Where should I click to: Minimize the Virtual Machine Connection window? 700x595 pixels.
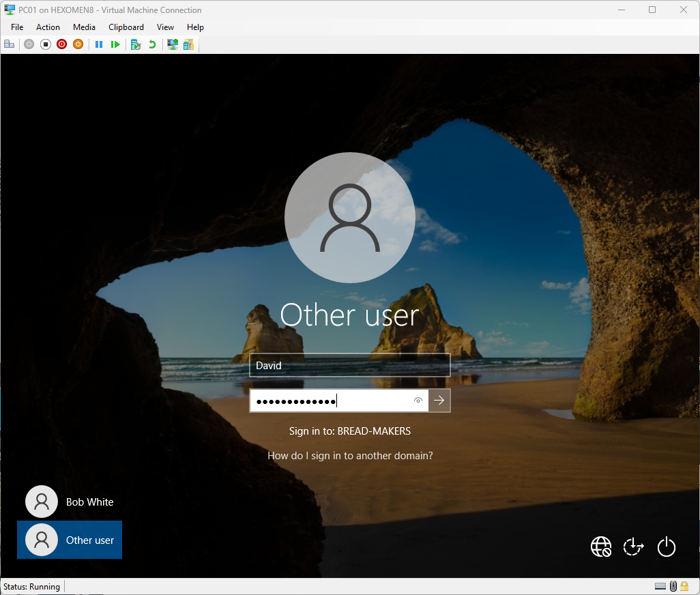[x=622, y=10]
